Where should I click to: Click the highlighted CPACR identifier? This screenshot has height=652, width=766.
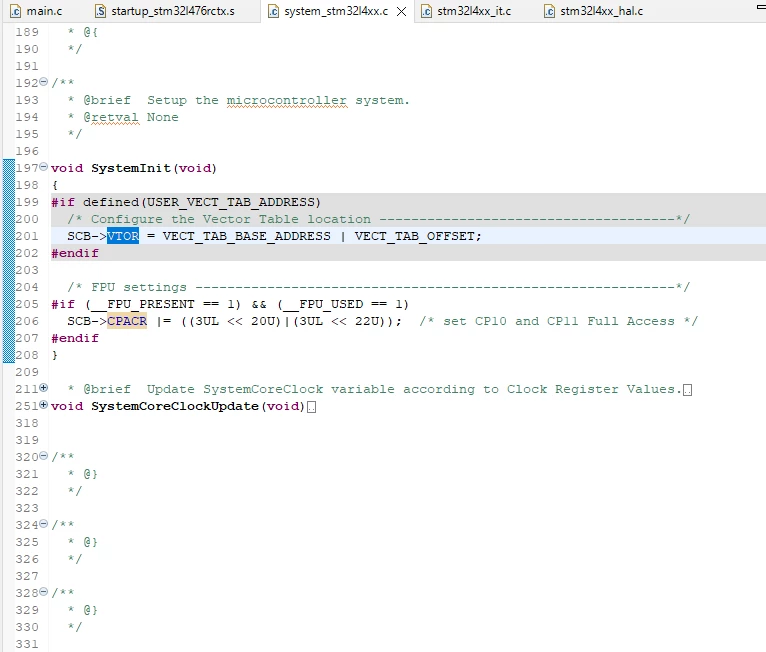click(x=127, y=321)
